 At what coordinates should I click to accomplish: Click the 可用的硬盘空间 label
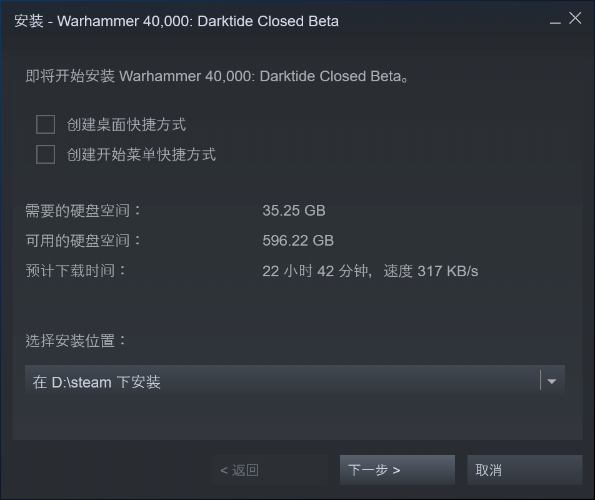[x=83, y=241]
